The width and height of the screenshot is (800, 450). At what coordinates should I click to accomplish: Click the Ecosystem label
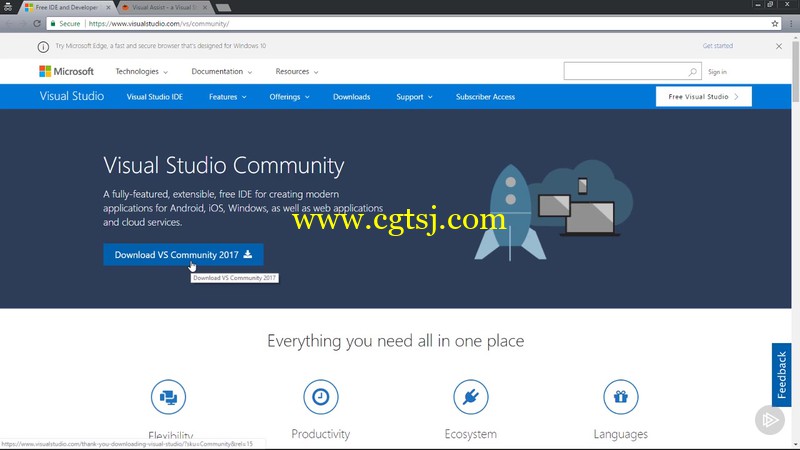coord(470,434)
